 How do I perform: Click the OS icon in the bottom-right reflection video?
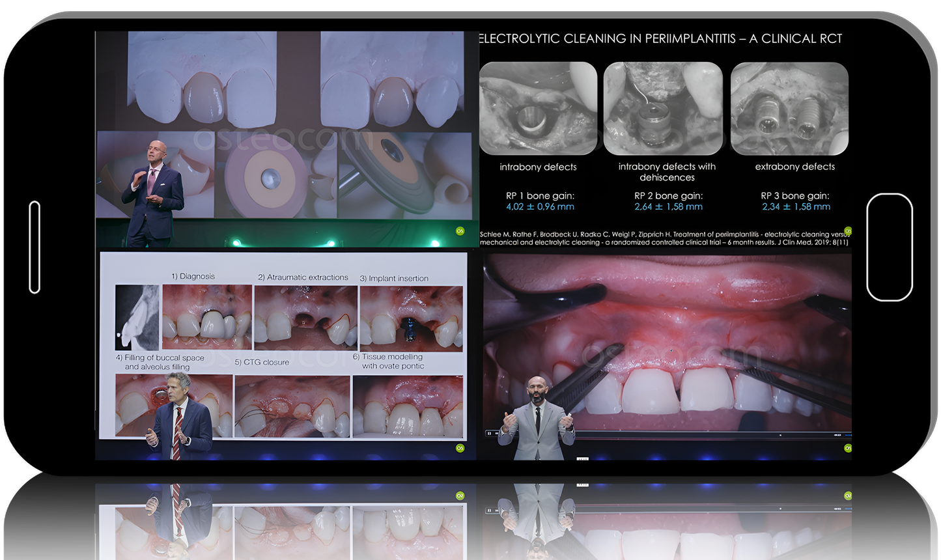pos(848,495)
